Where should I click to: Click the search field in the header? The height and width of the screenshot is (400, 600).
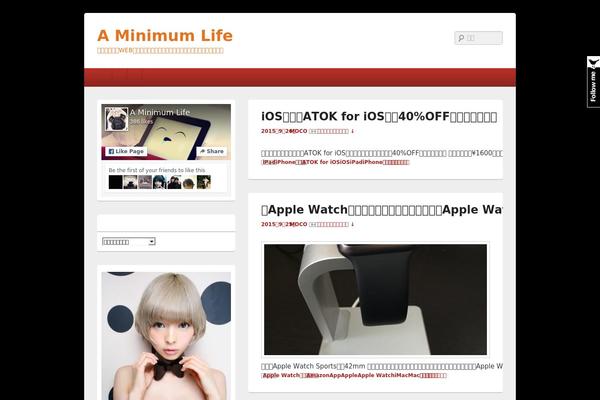[x=479, y=38]
